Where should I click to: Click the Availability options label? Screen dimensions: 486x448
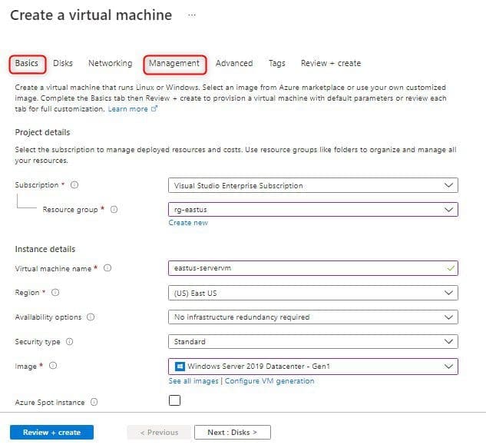[x=48, y=317]
